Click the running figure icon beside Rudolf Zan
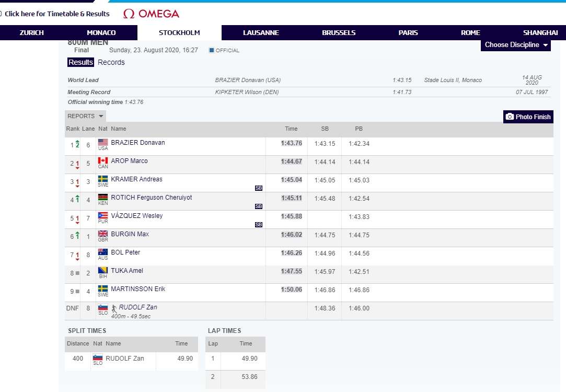The image size is (566, 392). (x=114, y=309)
